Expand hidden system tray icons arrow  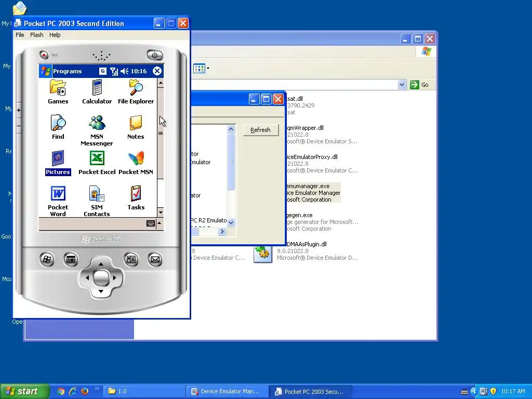[x=474, y=391]
